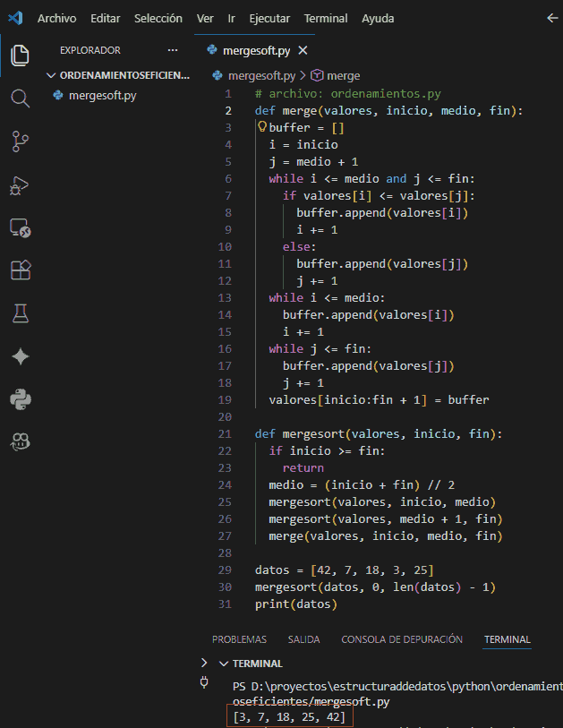Image resolution: width=563 pixels, height=728 pixels.
Task: Click the 'def merge' definition line
Action: coord(388,110)
